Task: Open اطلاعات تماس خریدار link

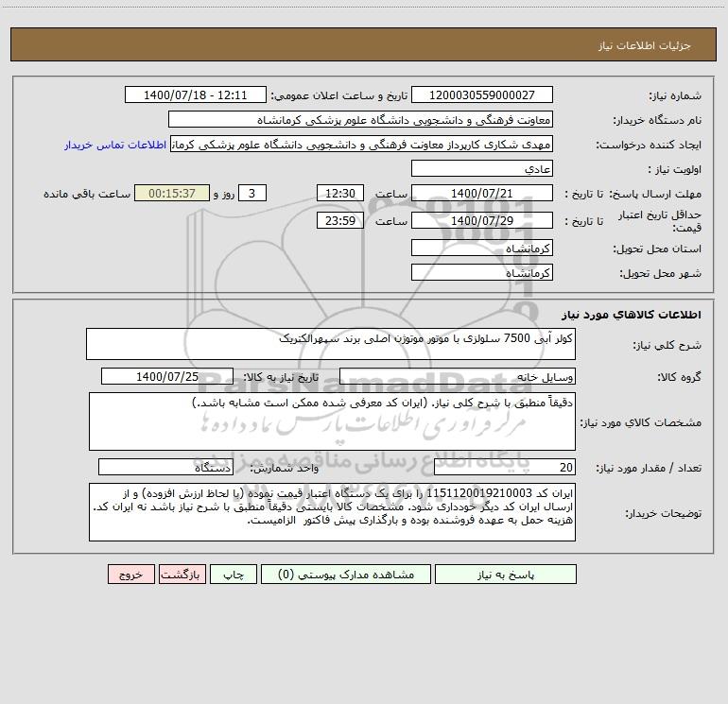Action: point(115,145)
